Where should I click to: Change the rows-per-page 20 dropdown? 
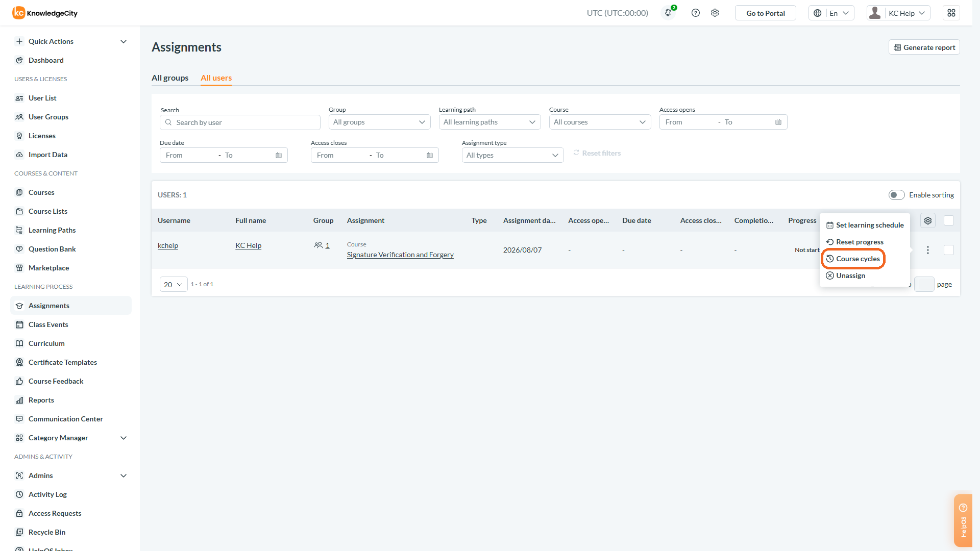tap(174, 285)
